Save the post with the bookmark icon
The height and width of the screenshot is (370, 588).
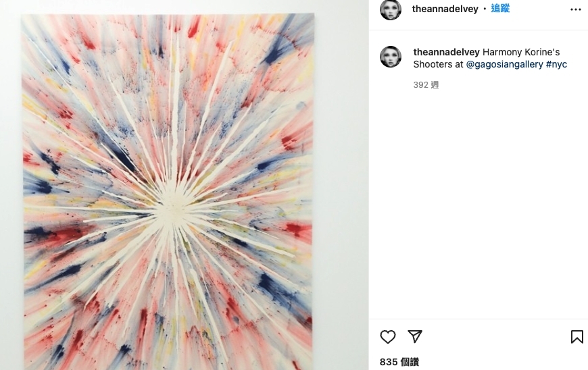(x=577, y=337)
